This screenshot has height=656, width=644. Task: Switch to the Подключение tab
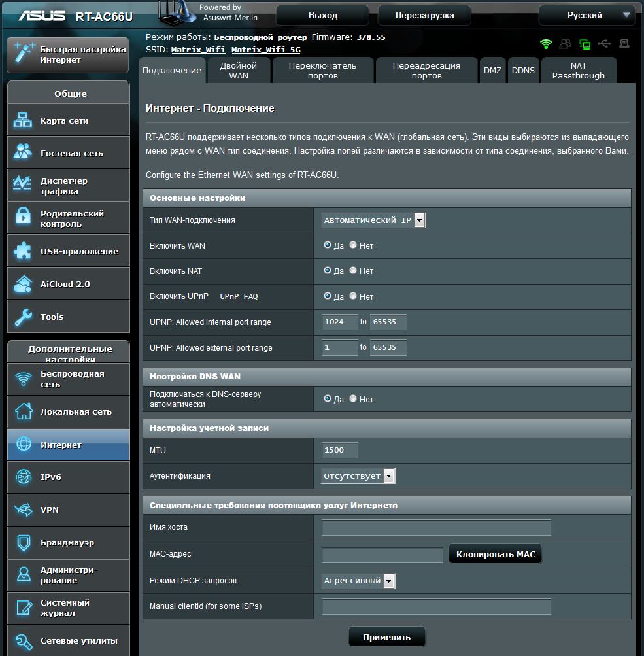tap(172, 70)
